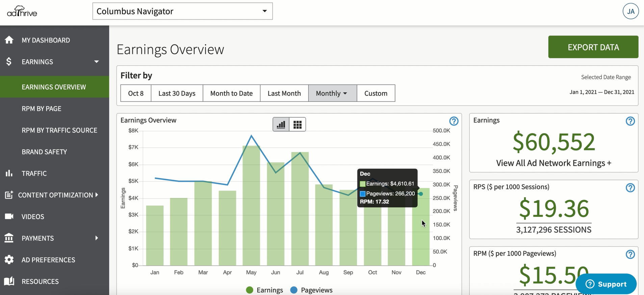Filter by Last Month
Image resolution: width=644 pixels, height=295 pixels.
pos(284,93)
